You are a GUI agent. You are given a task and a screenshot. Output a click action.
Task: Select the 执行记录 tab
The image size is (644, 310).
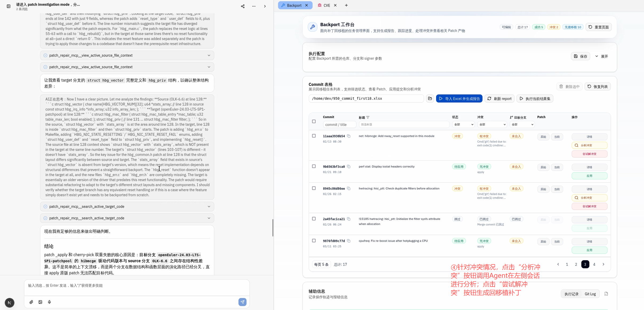pos(571,294)
